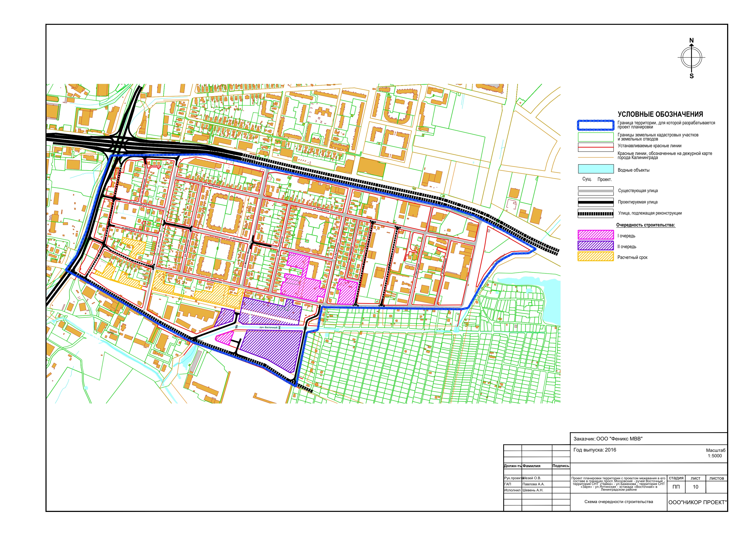Click the dashed reconstruction street legend symbol

(x=596, y=213)
